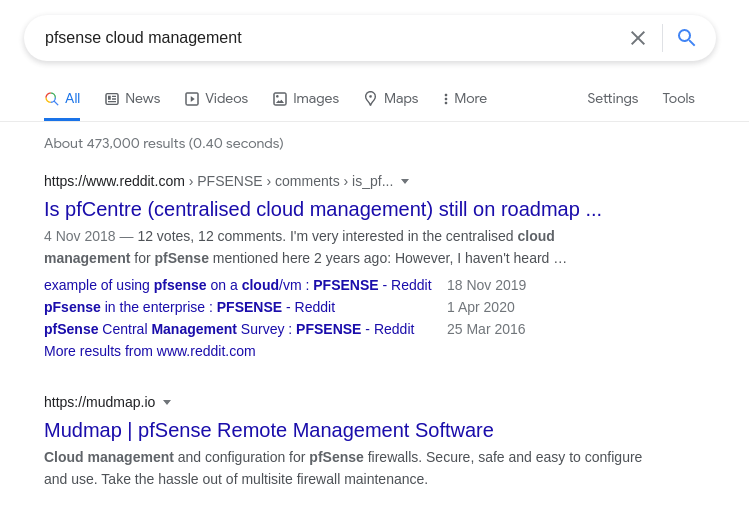749x507 pixels.
Task: Open the search Tools options
Action: coord(678,98)
